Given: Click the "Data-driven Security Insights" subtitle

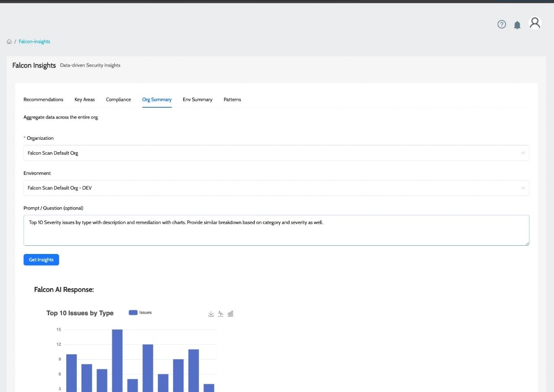Looking at the screenshot, I should tap(90, 65).
